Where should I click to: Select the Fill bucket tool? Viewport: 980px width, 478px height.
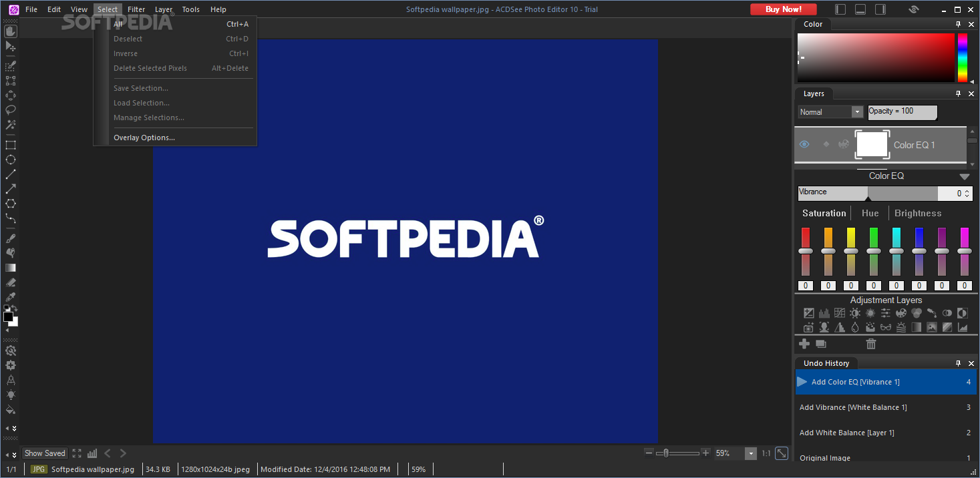coord(10,409)
